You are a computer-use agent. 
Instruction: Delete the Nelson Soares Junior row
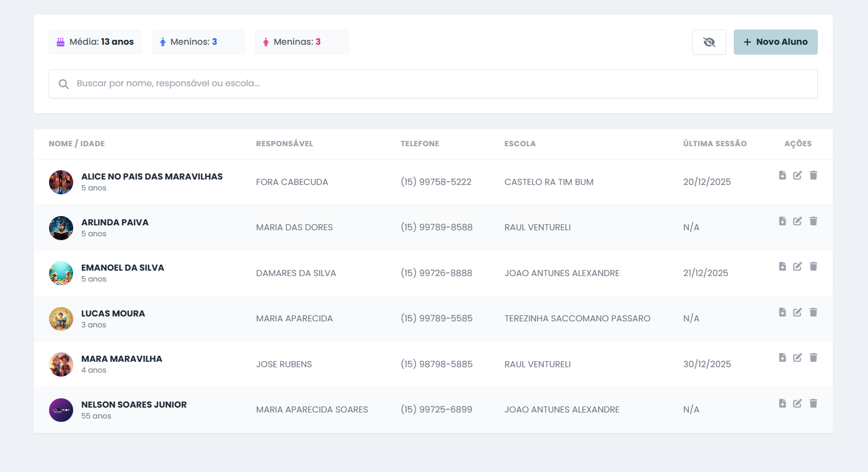pyautogui.click(x=813, y=403)
